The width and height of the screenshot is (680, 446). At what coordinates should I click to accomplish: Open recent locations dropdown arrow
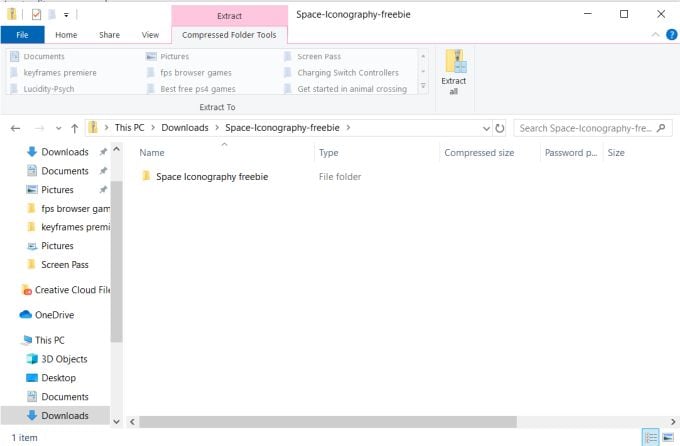[59, 128]
